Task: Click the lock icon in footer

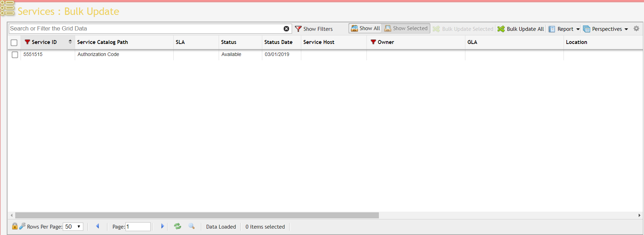Action: pyautogui.click(x=15, y=226)
